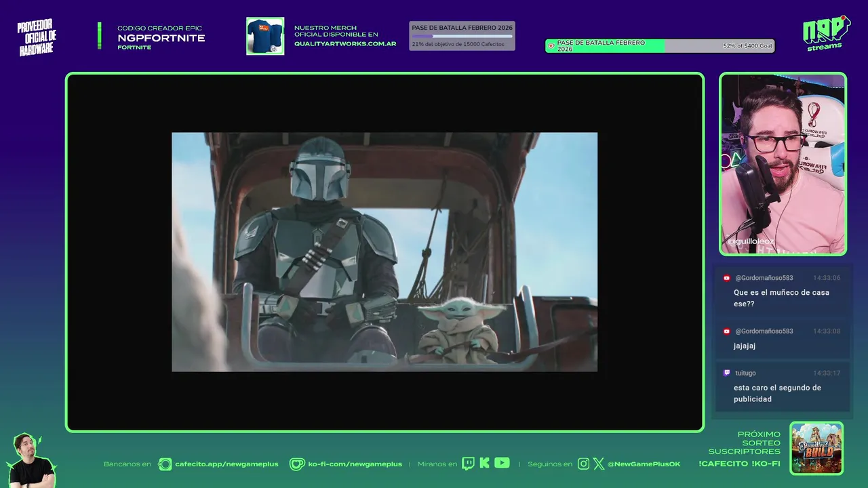
Task: Click the Kick 'K' icon
Action: [x=484, y=463]
